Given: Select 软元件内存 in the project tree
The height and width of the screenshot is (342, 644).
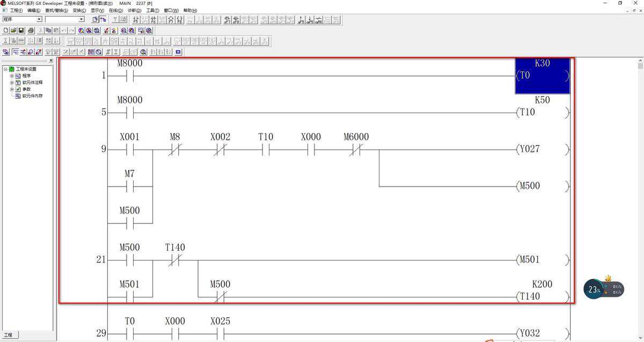Looking at the screenshot, I should click(32, 96).
